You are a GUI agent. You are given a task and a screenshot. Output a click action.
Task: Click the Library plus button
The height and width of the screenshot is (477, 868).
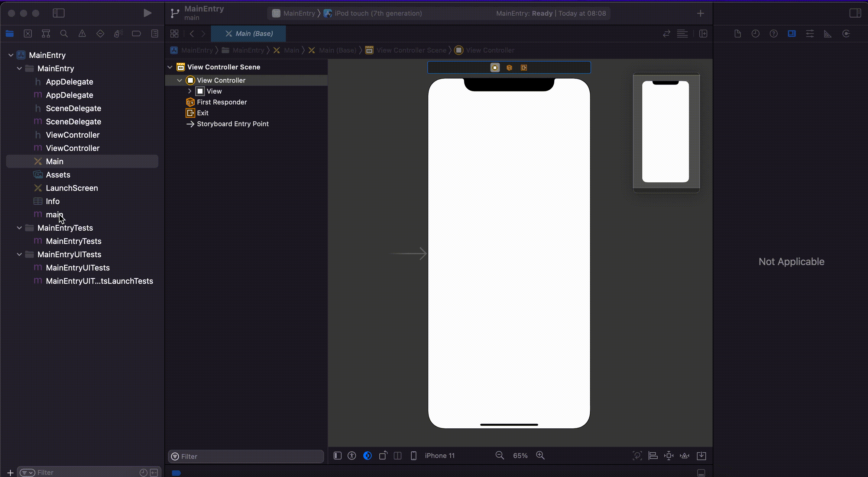click(x=700, y=14)
